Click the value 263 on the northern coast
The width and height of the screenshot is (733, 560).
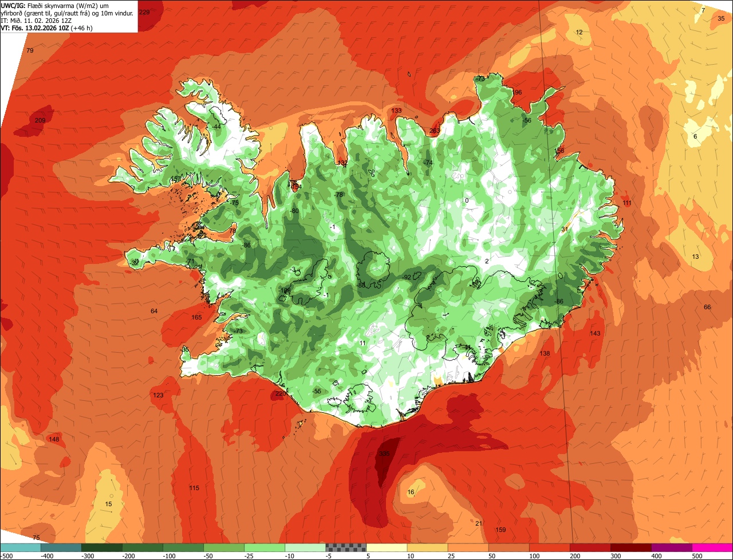click(x=435, y=131)
